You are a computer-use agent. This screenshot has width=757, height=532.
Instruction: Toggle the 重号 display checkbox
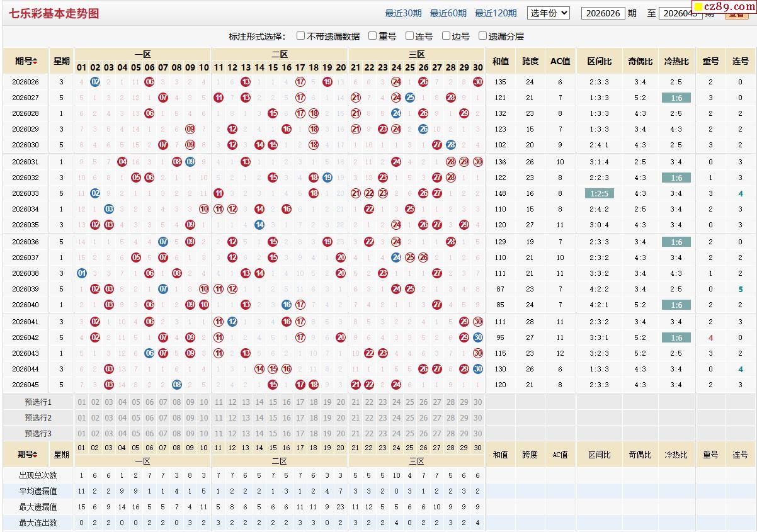pos(373,36)
